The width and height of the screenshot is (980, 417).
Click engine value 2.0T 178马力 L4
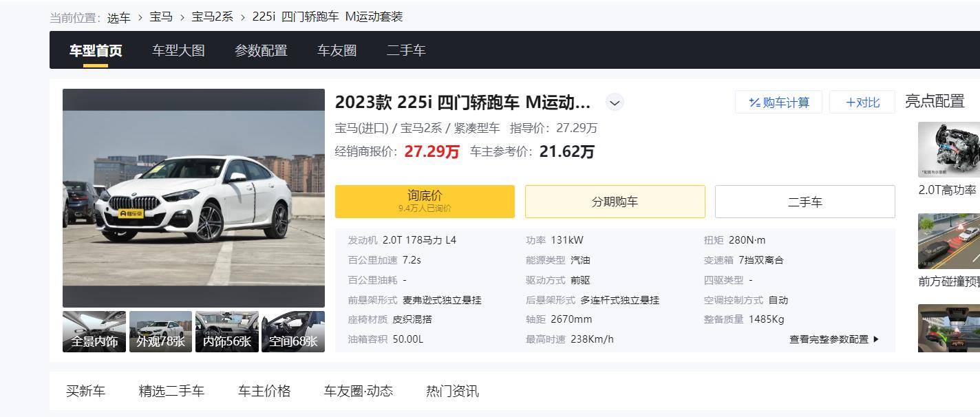pyautogui.click(x=419, y=240)
